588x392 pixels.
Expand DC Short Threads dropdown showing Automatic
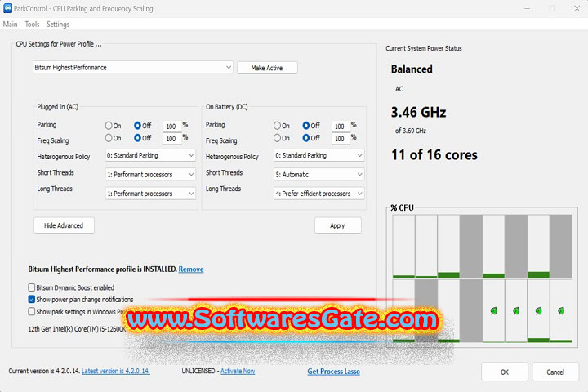click(318, 175)
